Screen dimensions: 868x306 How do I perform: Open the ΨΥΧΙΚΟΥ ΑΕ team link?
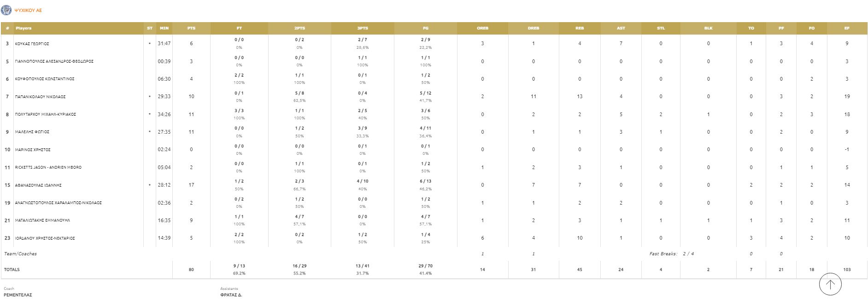point(28,10)
